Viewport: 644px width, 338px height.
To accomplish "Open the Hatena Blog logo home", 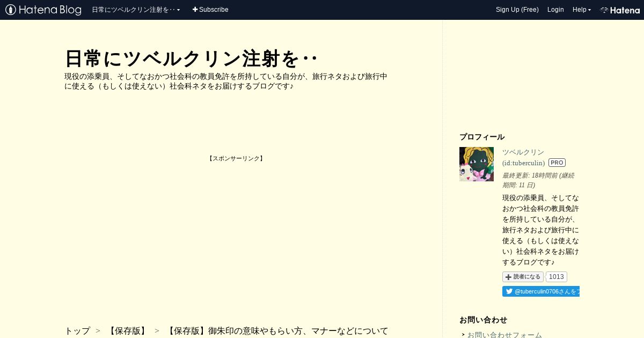I will click(x=43, y=10).
